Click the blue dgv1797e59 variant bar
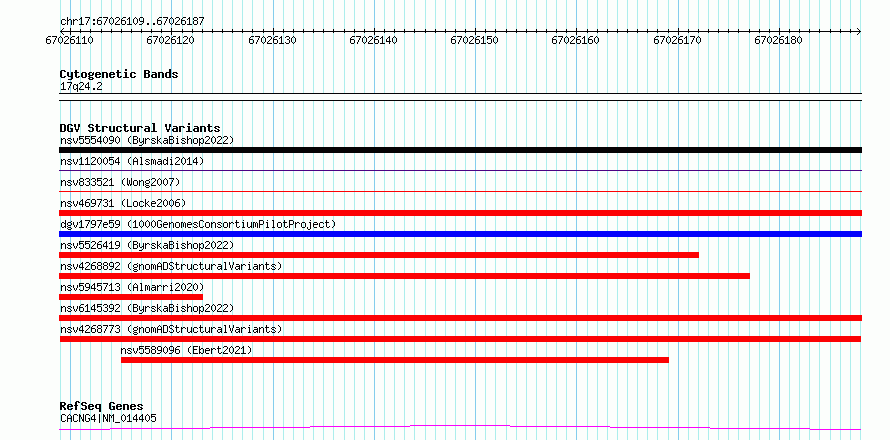The height and width of the screenshot is (440, 890). point(460,234)
